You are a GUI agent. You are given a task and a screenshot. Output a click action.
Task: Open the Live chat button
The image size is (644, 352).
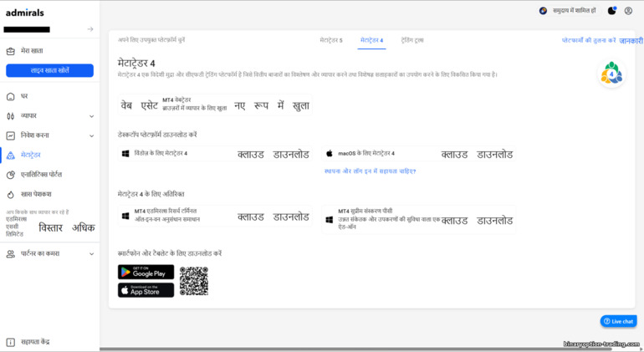(618, 321)
